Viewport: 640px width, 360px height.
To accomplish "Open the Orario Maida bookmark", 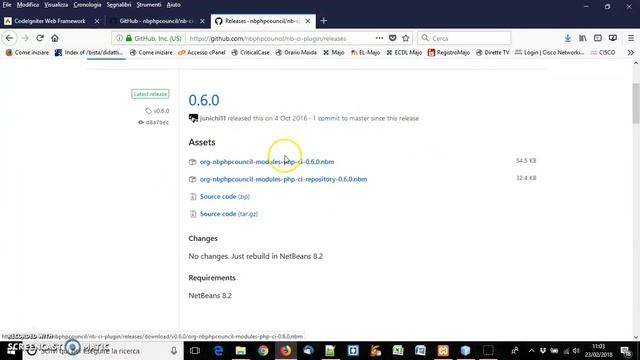I will coord(296,52).
